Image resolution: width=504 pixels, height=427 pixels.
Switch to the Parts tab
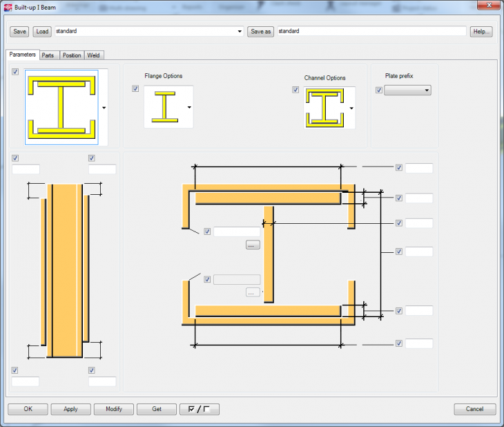pos(48,55)
